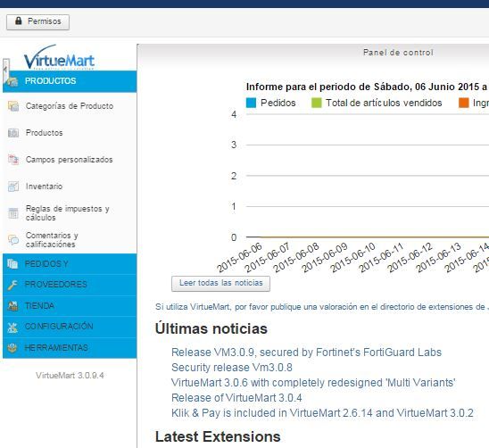Click the TIENDA shop icon

[x=12, y=306]
